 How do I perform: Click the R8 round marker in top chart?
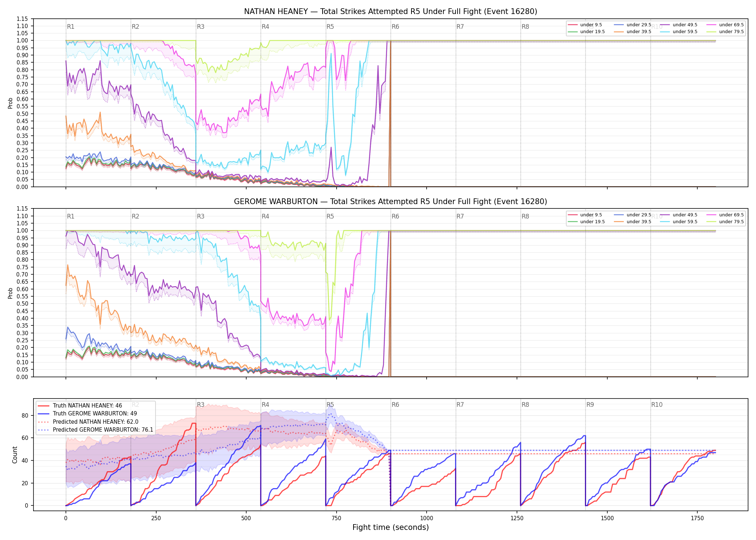525,27
